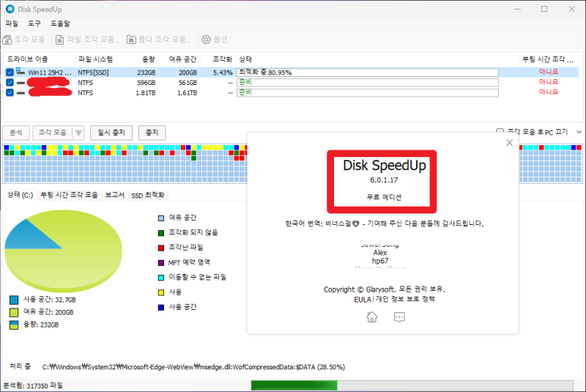Click the 조각 모음 defrag toolbar icon
Viewport: 586px width, 392px height.
pos(7,40)
